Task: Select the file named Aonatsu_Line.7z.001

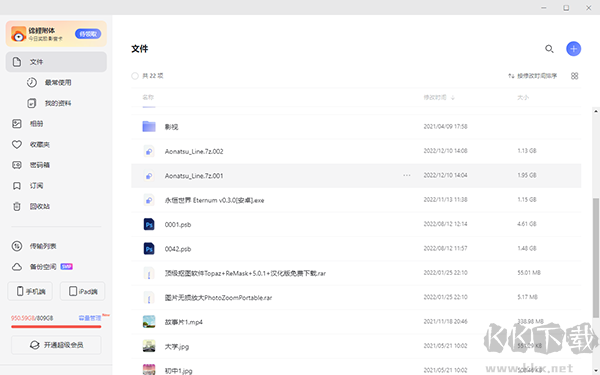Action: [194, 176]
